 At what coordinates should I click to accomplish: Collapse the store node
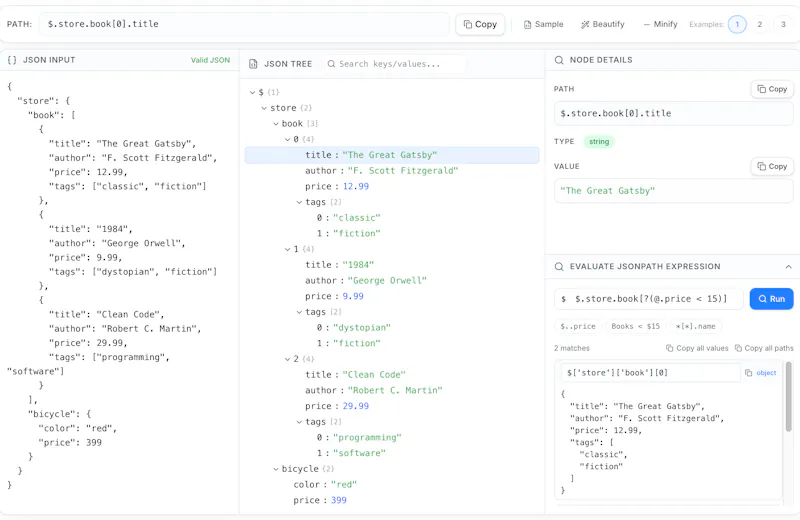click(264, 108)
